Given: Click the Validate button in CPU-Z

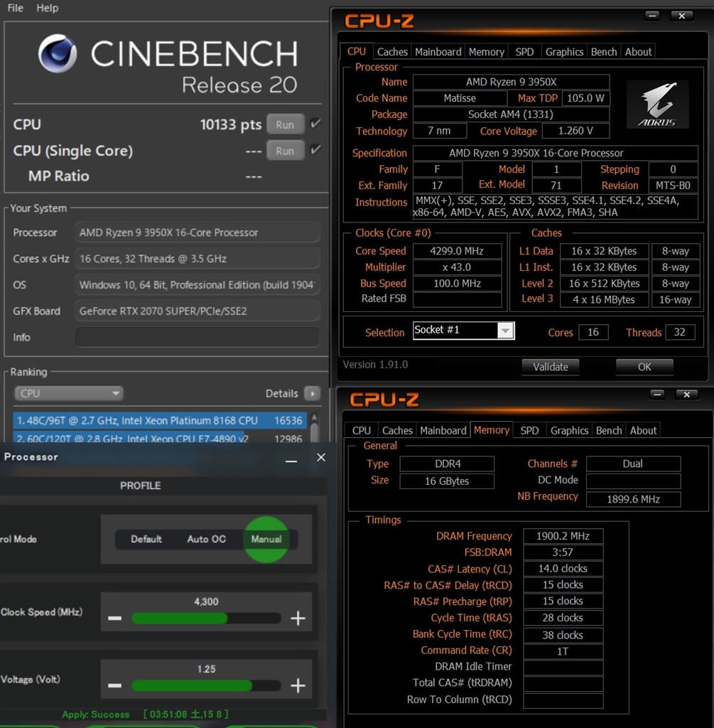Looking at the screenshot, I should [550, 367].
